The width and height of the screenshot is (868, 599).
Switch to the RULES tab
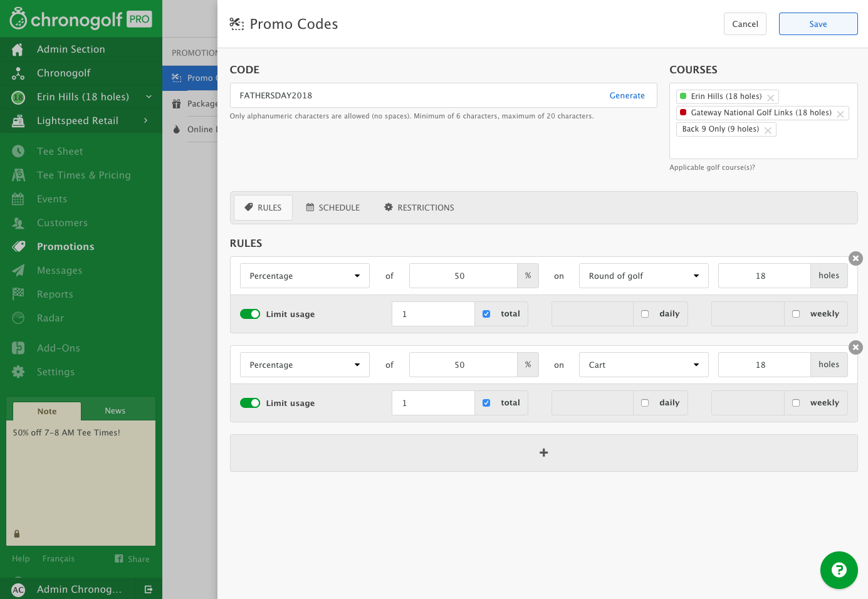263,207
